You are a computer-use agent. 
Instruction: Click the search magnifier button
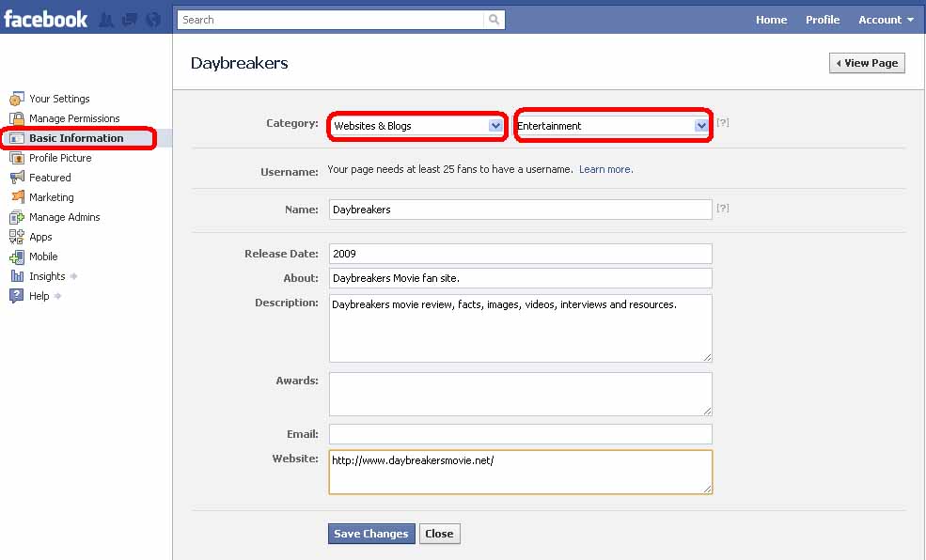pos(494,20)
